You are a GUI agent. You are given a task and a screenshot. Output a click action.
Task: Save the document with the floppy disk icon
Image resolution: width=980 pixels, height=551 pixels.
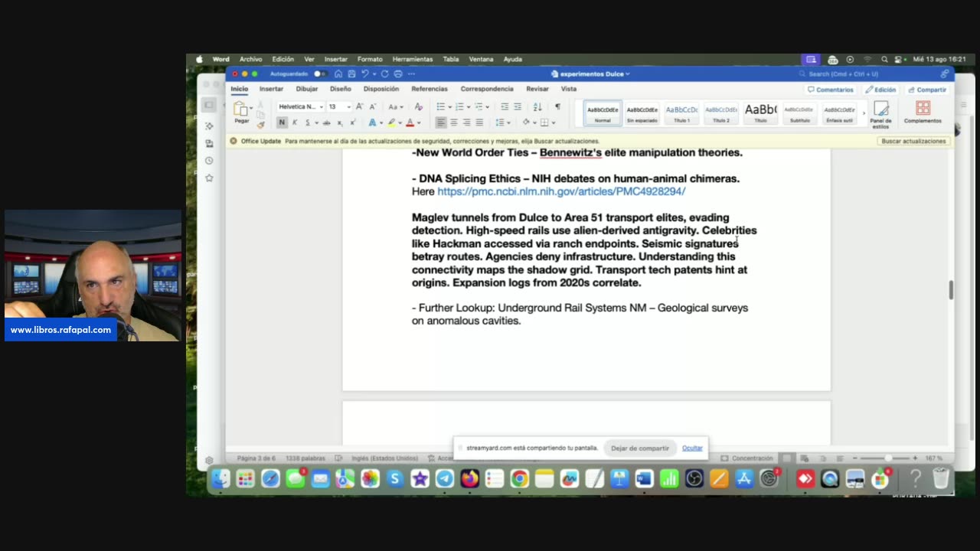(x=351, y=74)
